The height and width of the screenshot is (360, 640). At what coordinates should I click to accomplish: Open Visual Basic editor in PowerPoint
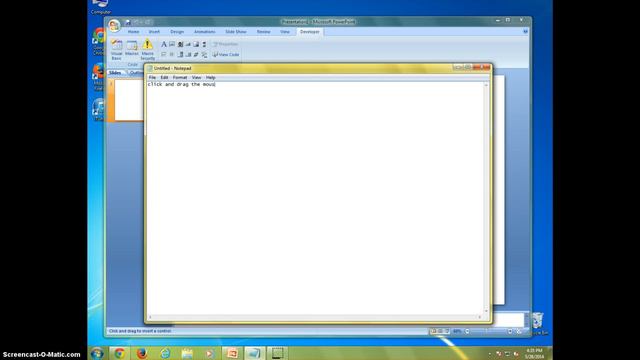point(116,49)
